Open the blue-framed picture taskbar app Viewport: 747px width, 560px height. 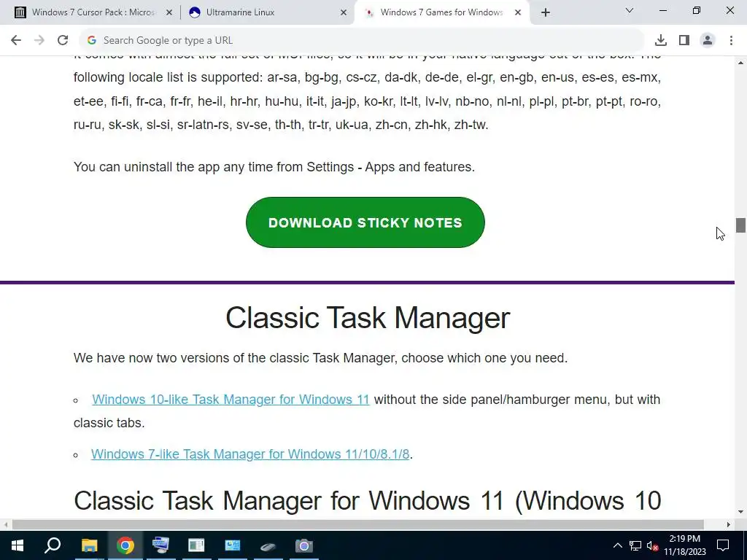(233, 545)
